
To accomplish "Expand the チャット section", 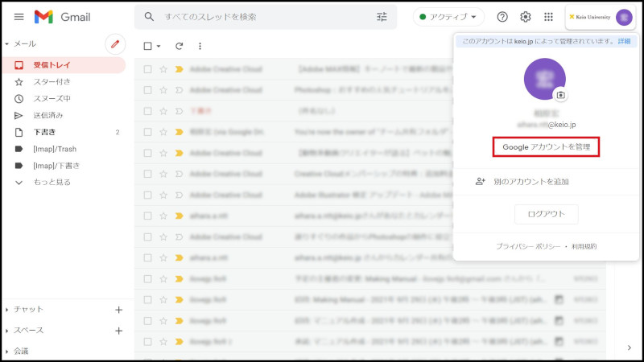I will point(28,309).
